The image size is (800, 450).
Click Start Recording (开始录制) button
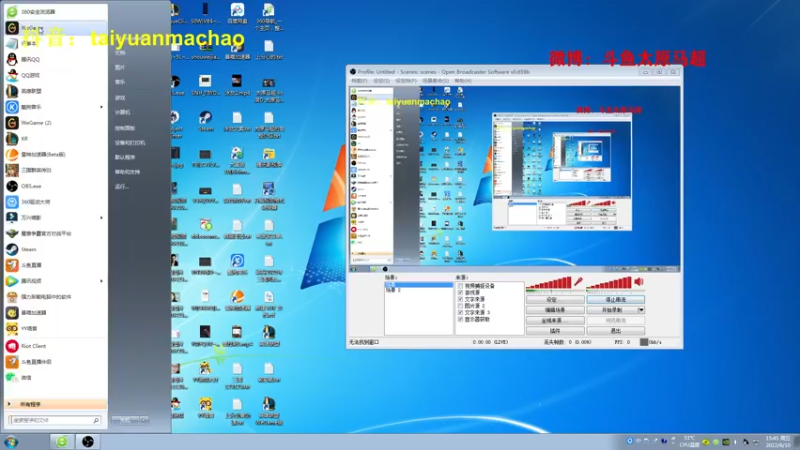612,310
